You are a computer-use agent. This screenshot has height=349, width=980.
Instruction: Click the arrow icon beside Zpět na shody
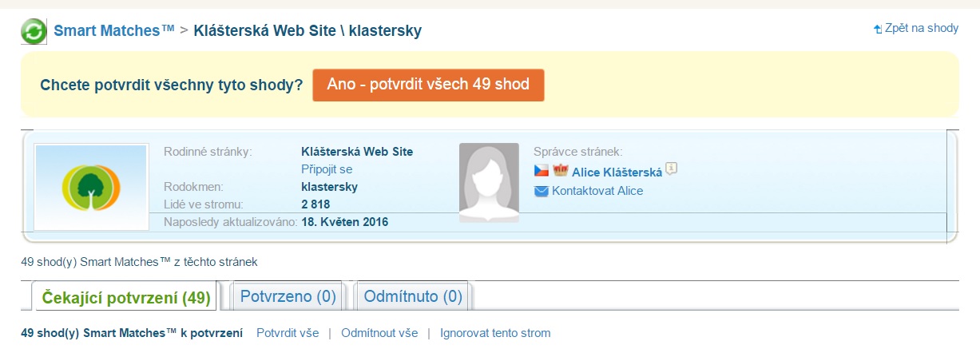pyautogui.click(x=879, y=29)
